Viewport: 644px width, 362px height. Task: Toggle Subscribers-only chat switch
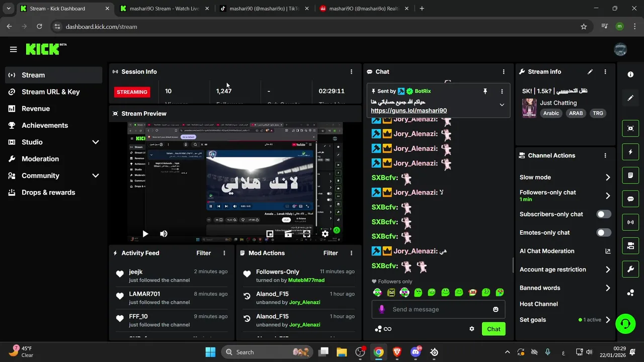point(604,214)
